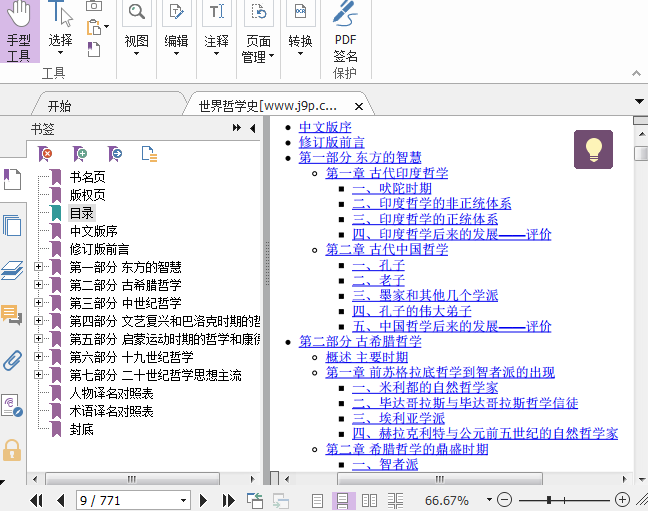Image resolution: width=648 pixels, height=511 pixels.
Task: Open the Annotation (注释) tool group
Action: coord(217,29)
